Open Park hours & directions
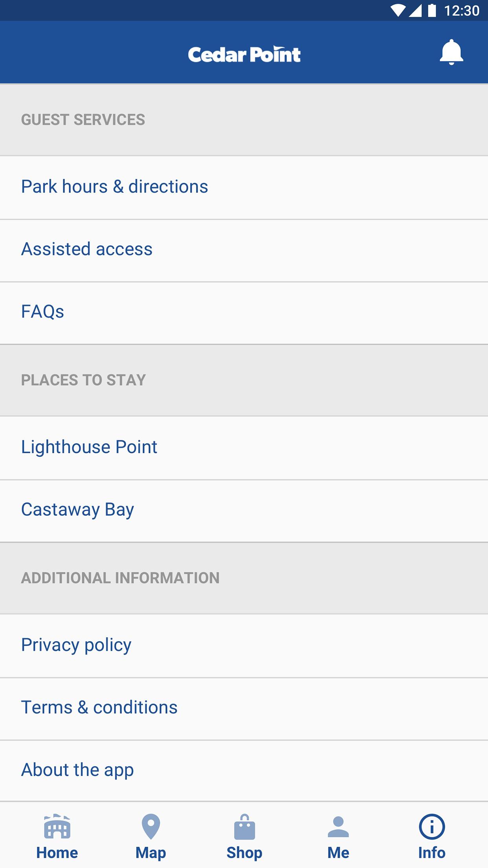Viewport: 488px width, 868px height. pyautogui.click(x=244, y=187)
